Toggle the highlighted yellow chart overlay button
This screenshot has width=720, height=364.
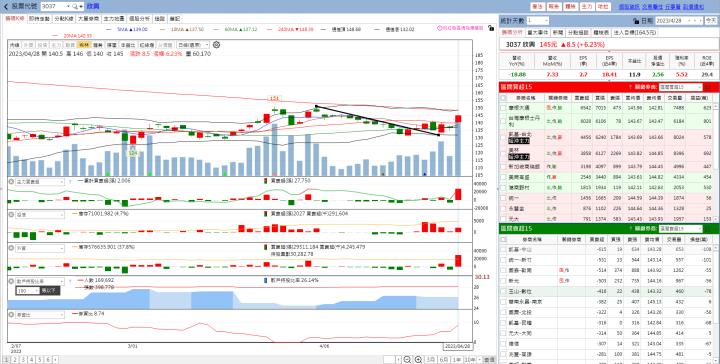(84, 45)
